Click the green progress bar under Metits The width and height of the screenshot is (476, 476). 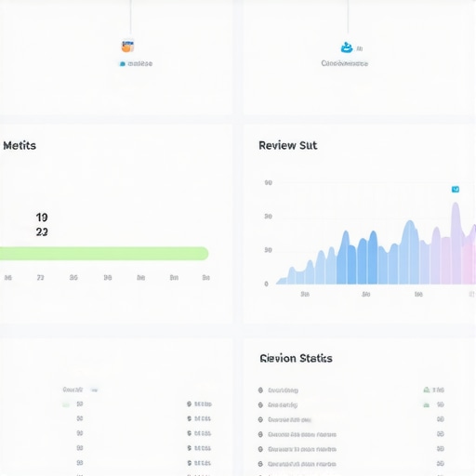pos(104,254)
